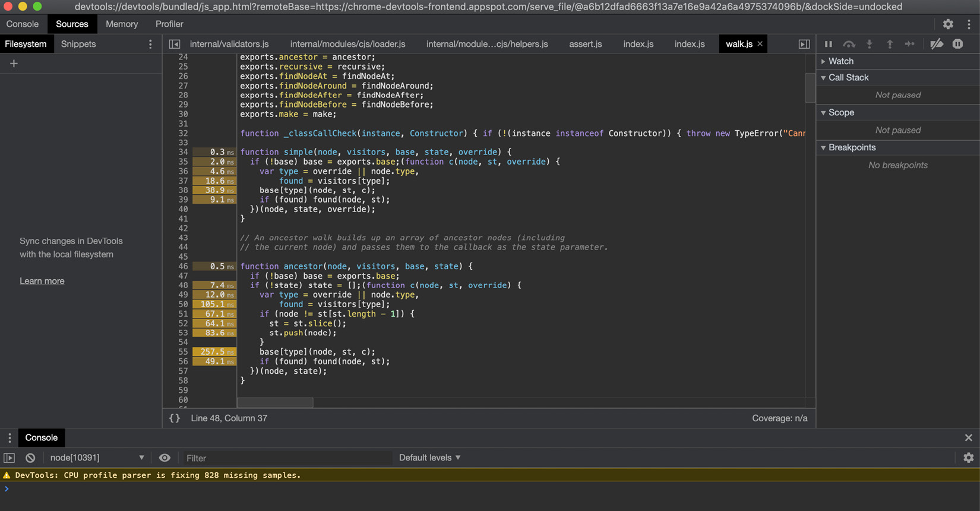Deactivate breakpoints

937,44
